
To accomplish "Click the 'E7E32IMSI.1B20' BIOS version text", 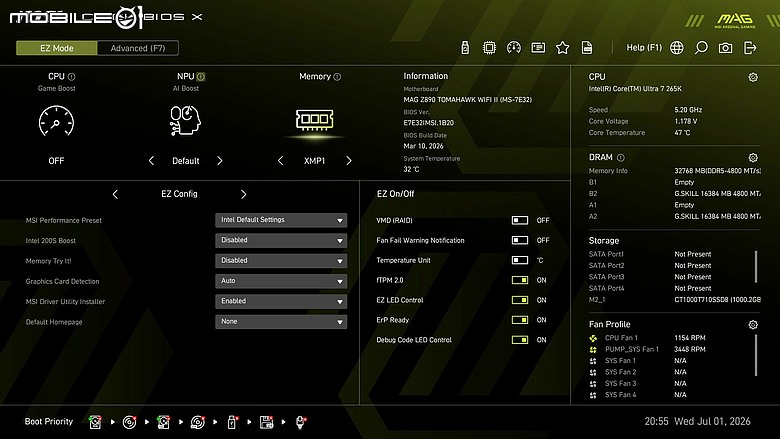I will coord(428,123).
